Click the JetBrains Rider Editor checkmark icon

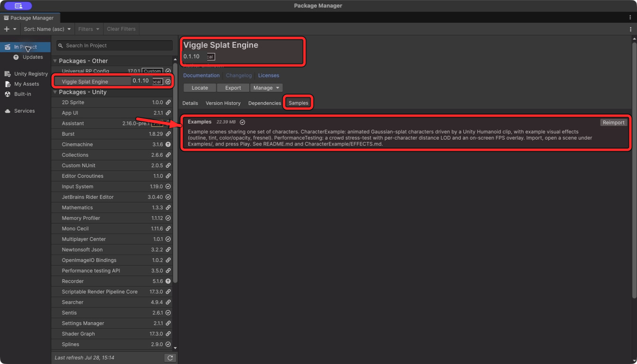(168, 197)
